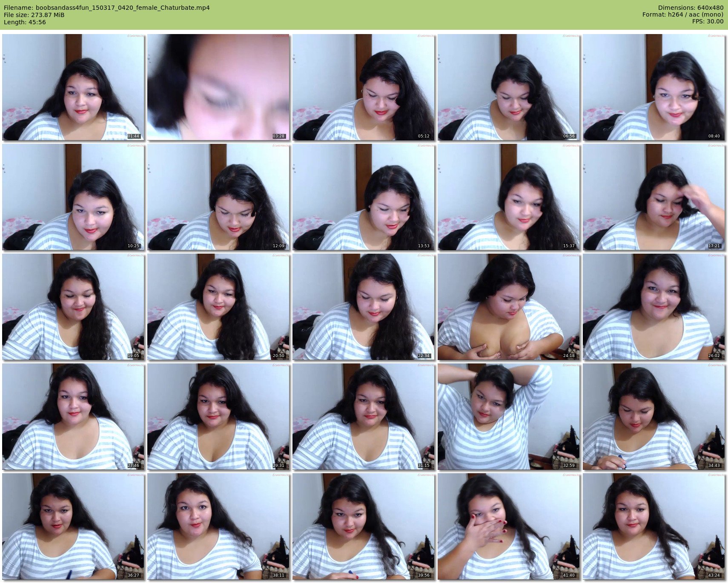The height and width of the screenshot is (583, 728).
Task: Click the frame at 22:34
Action: click(364, 307)
